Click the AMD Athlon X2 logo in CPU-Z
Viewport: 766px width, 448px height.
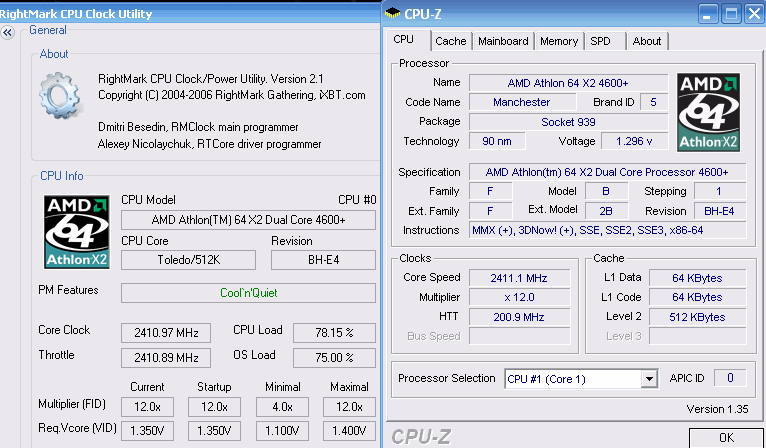pyautogui.click(x=708, y=112)
